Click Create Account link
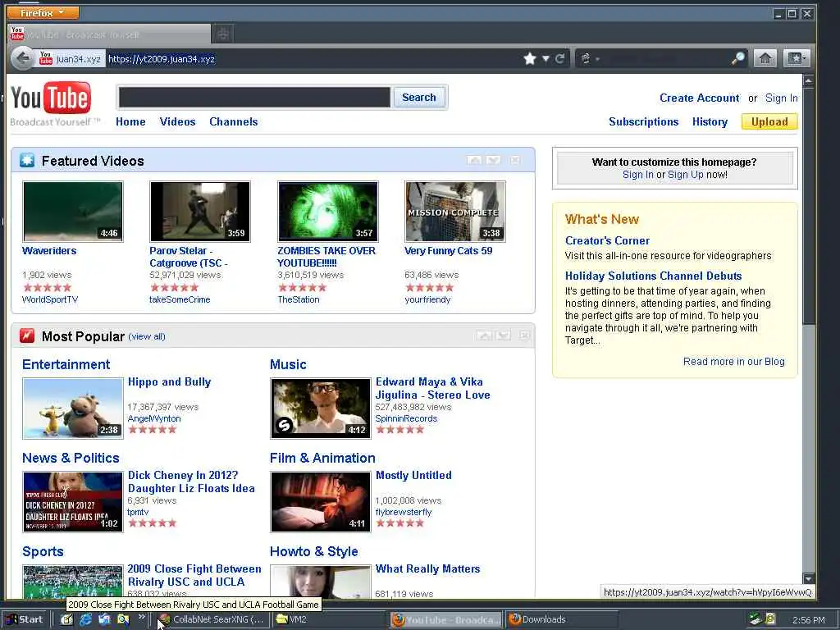 [x=699, y=98]
